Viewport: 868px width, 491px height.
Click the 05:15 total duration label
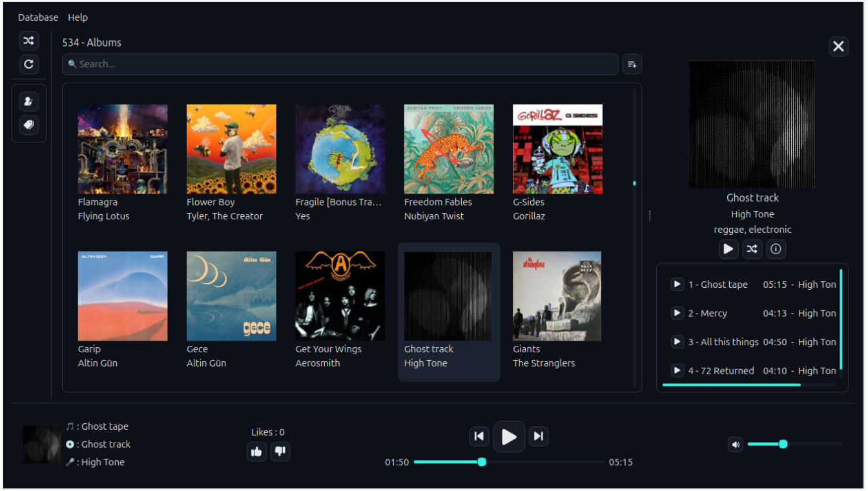point(621,462)
